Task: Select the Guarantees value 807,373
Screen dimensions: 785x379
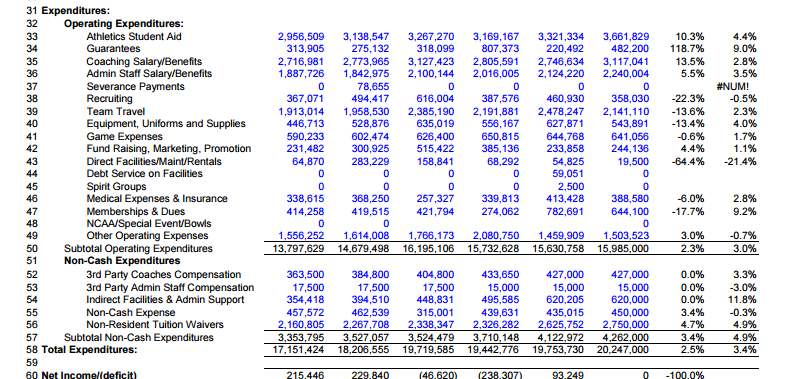Action: (497, 49)
